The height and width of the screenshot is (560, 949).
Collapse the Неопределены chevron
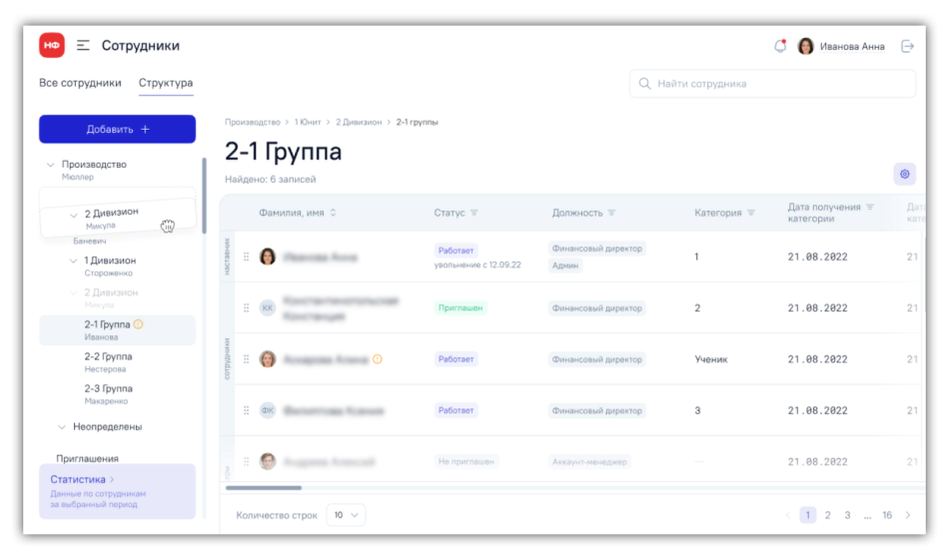[x=61, y=427]
